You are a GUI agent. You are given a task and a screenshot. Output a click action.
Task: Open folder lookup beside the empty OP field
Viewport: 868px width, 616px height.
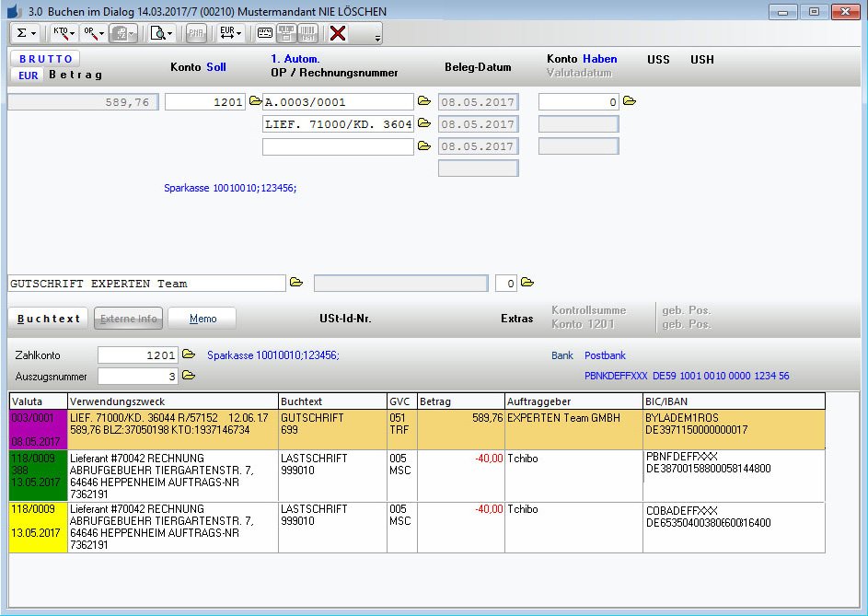coord(424,145)
